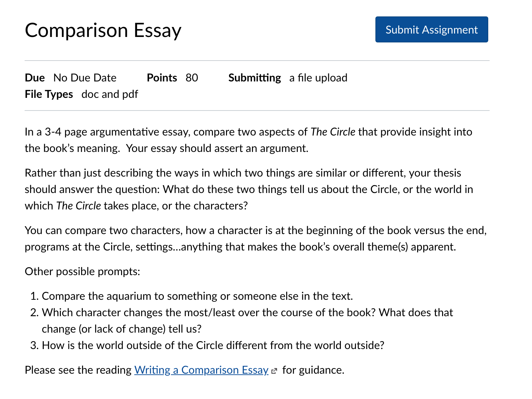
Task: Select the No Due Date text
Action: point(85,78)
